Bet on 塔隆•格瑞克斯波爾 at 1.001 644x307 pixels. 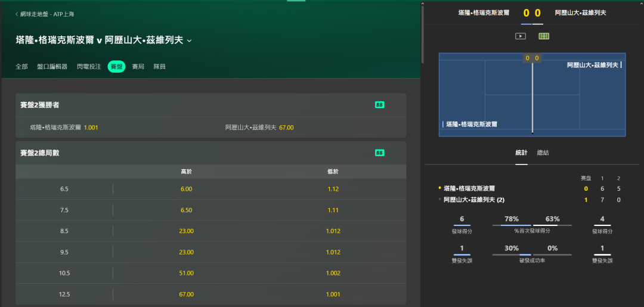pos(64,128)
